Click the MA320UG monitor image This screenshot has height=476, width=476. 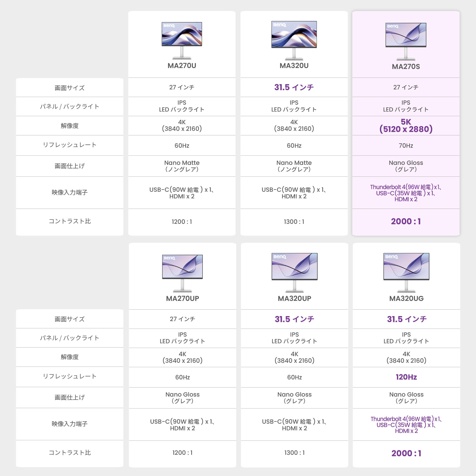(x=406, y=273)
